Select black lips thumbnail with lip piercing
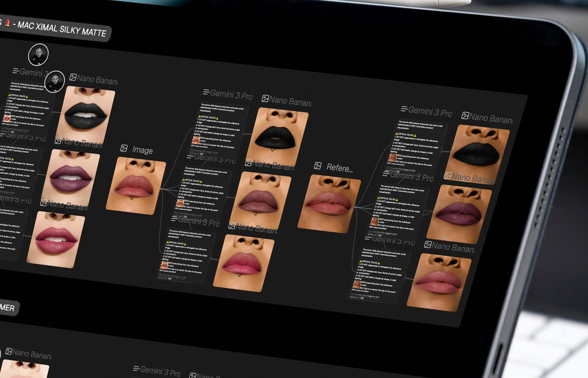Viewport: 588px width, 378px height. [277, 137]
